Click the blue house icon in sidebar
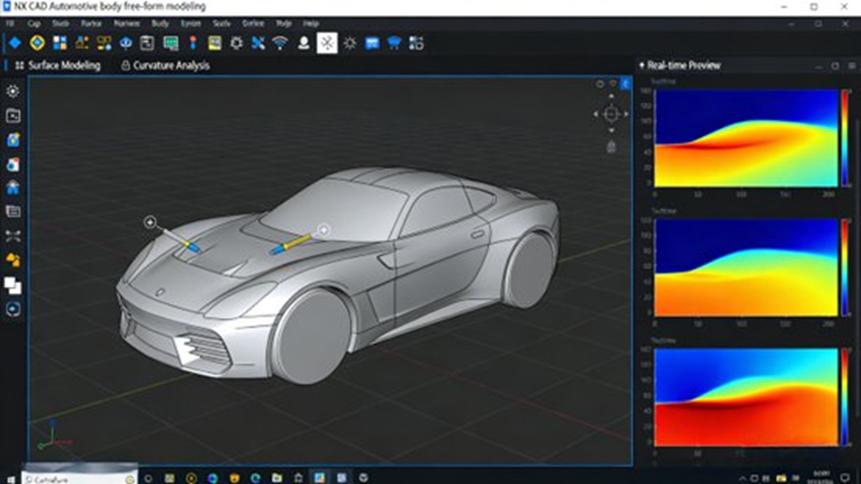The height and width of the screenshot is (484, 861). [x=13, y=187]
